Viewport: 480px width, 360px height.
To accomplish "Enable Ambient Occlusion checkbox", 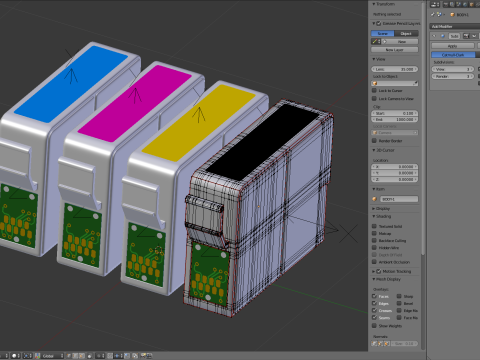I will (x=374, y=262).
